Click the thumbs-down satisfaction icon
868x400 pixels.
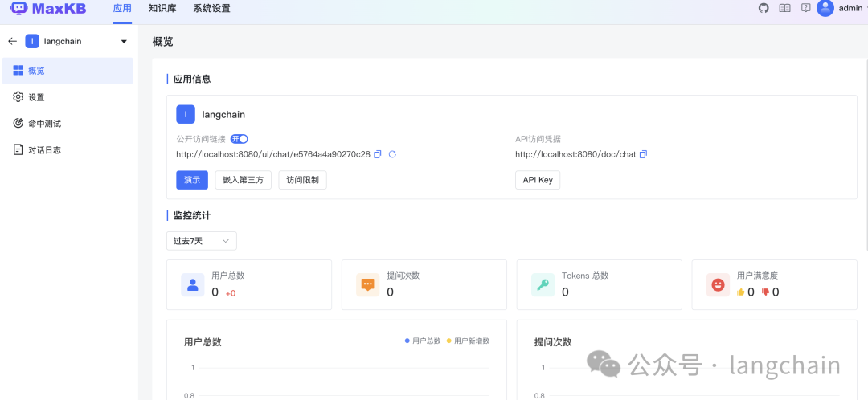766,292
